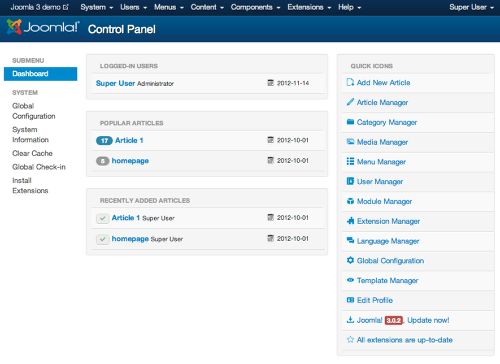Click the Edit Profile link
The width and height of the screenshot is (500, 364).
tap(375, 300)
